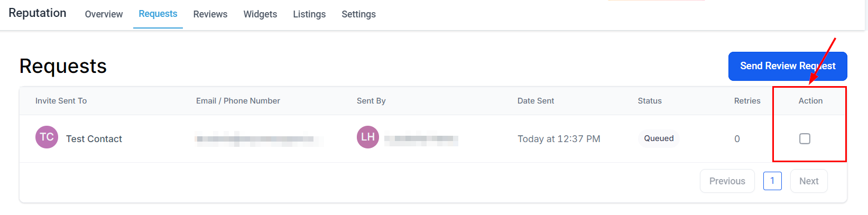Screen dimensions: 868x215
Task: Select page 1 in pagination
Action: (772, 181)
